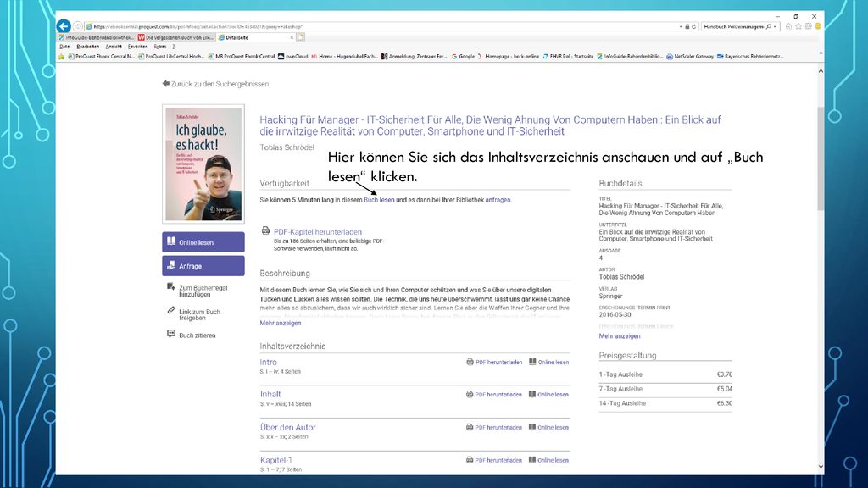Open Homepage - beck-online bookmark
The image size is (868, 488).
[509, 57]
